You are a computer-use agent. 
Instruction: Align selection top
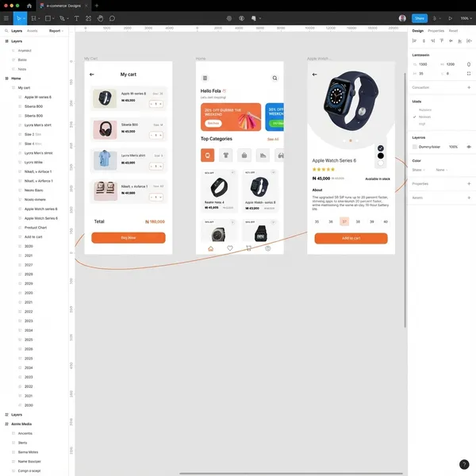click(x=442, y=40)
